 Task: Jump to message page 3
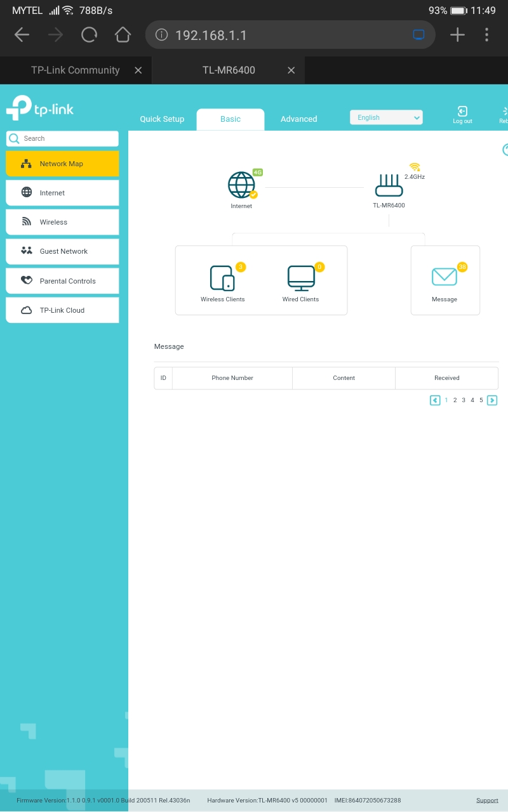point(464,400)
